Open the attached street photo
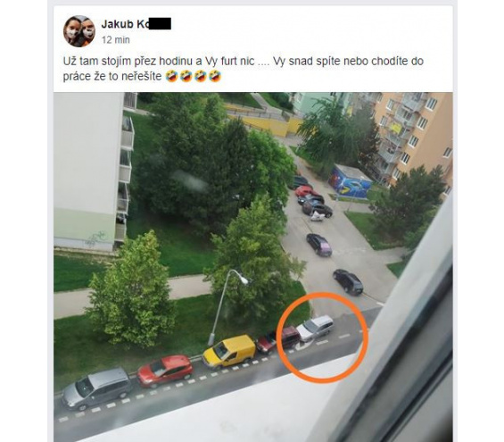Screen dimensions: 504x442 [x=253, y=267]
